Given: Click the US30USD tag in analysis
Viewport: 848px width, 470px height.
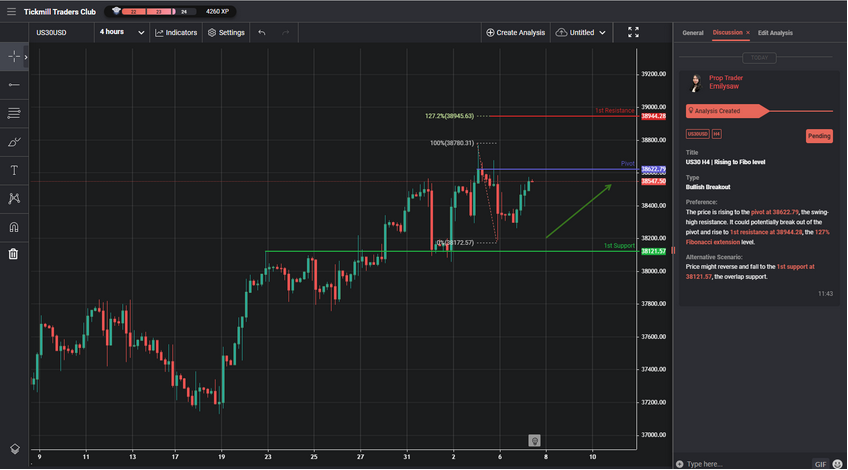Looking at the screenshot, I should coord(697,134).
